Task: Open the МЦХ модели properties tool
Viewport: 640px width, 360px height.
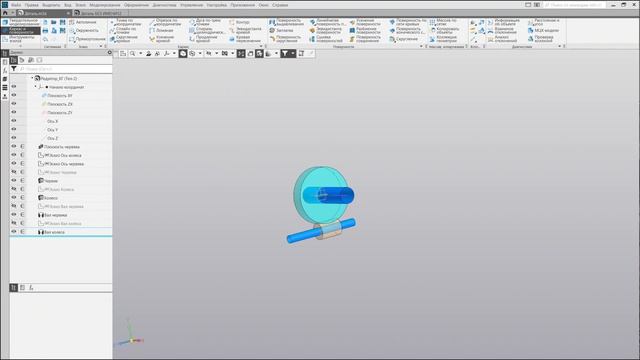Action: click(x=543, y=31)
